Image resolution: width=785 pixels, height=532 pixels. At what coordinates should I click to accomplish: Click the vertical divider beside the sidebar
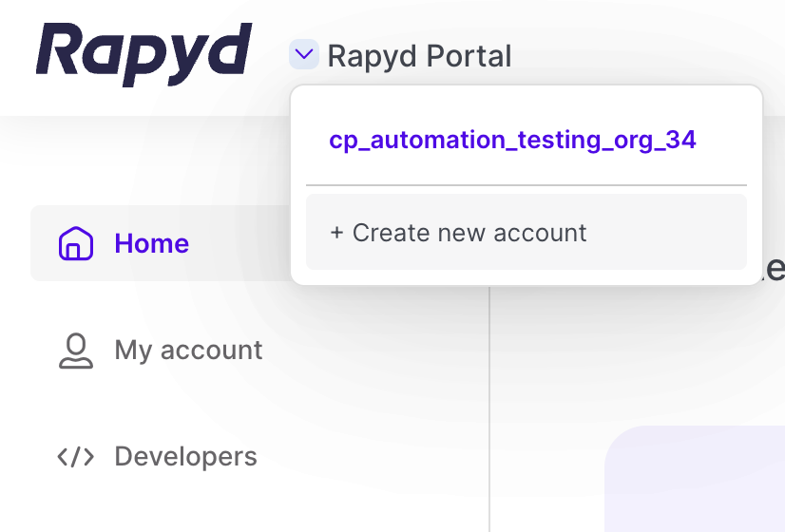click(x=489, y=408)
